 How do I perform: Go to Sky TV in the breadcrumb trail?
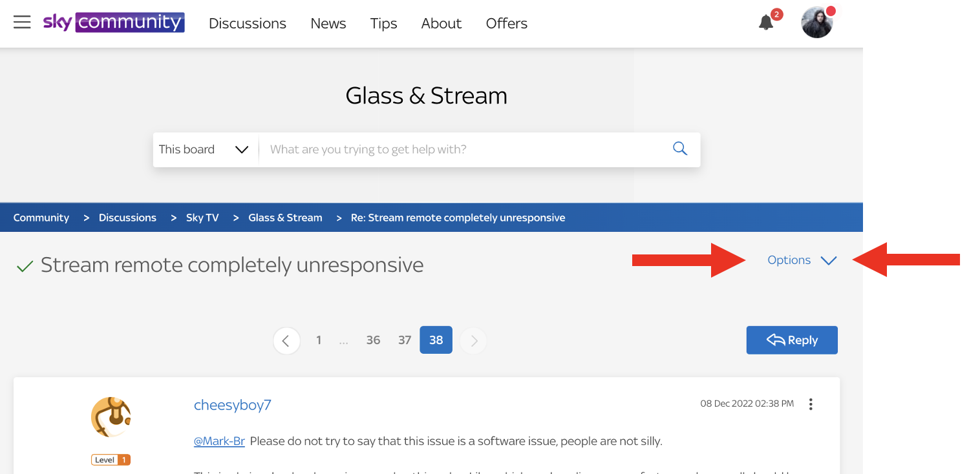(202, 217)
